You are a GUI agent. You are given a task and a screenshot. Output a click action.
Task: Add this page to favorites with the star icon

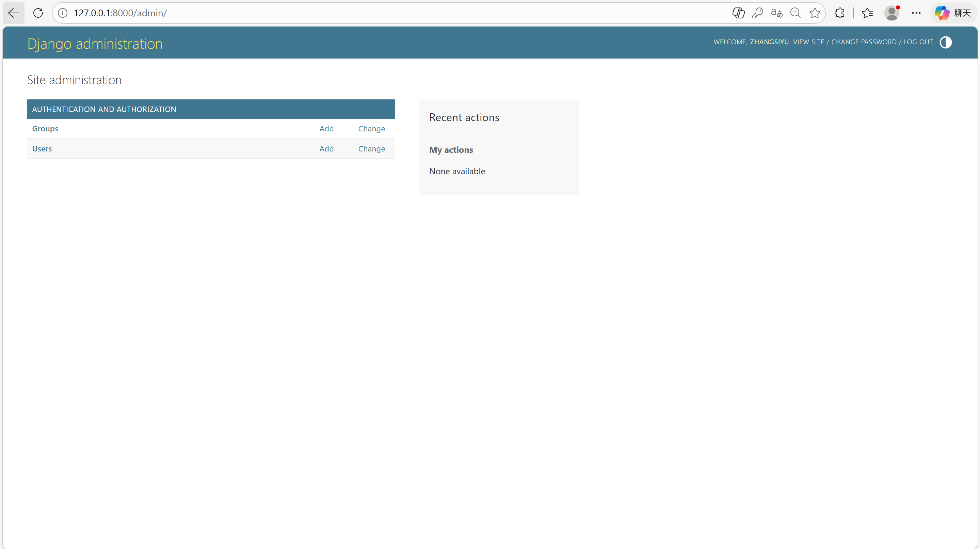(815, 13)
